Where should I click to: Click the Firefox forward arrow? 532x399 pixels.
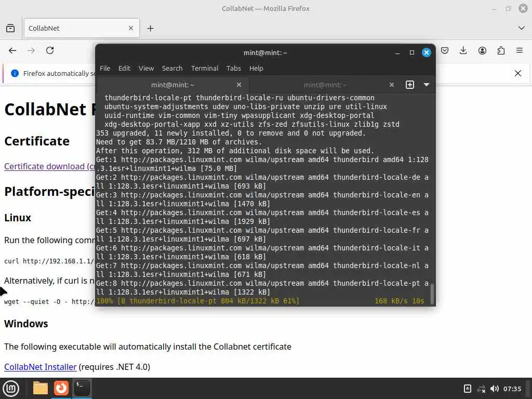(31, 50)
